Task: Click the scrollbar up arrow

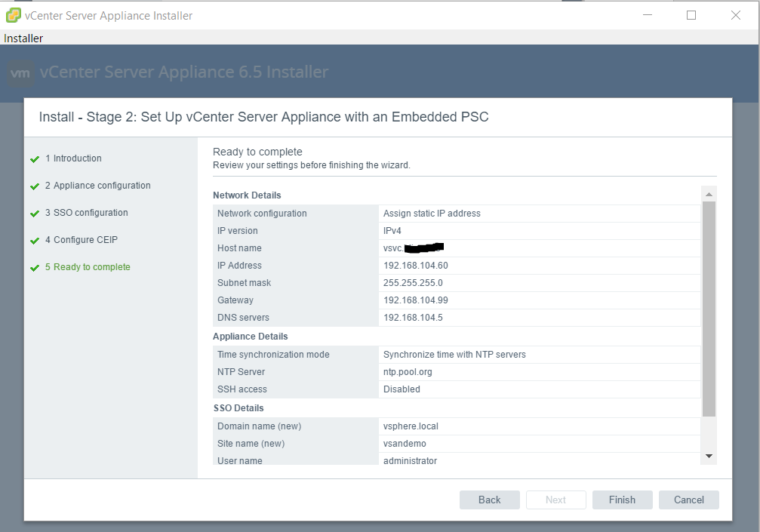Action: (x=709, y=194)
